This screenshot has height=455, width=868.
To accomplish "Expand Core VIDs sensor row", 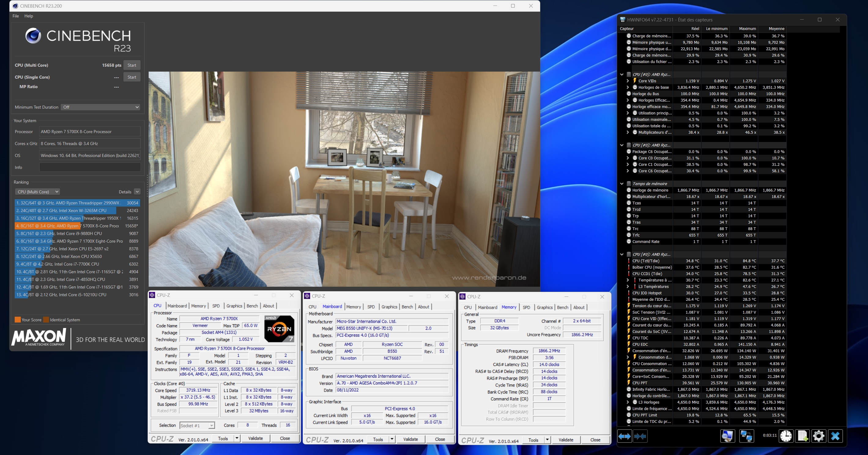I will click(x=628, y=81).
